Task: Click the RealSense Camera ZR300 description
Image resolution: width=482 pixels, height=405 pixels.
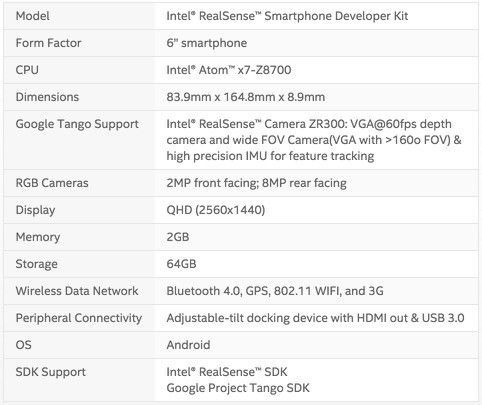Action: pyautogui.click(x=314, y=140)
